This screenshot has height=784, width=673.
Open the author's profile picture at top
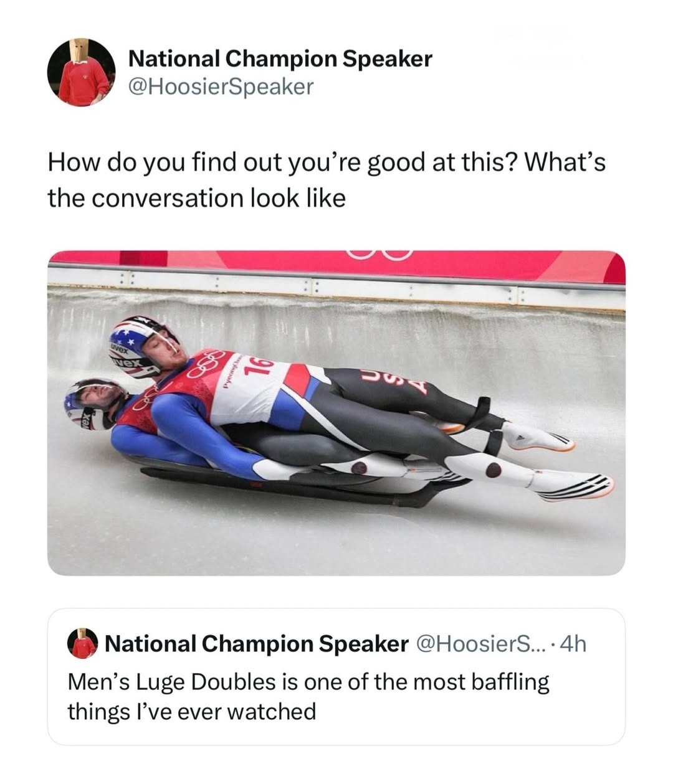click(81, 72)
